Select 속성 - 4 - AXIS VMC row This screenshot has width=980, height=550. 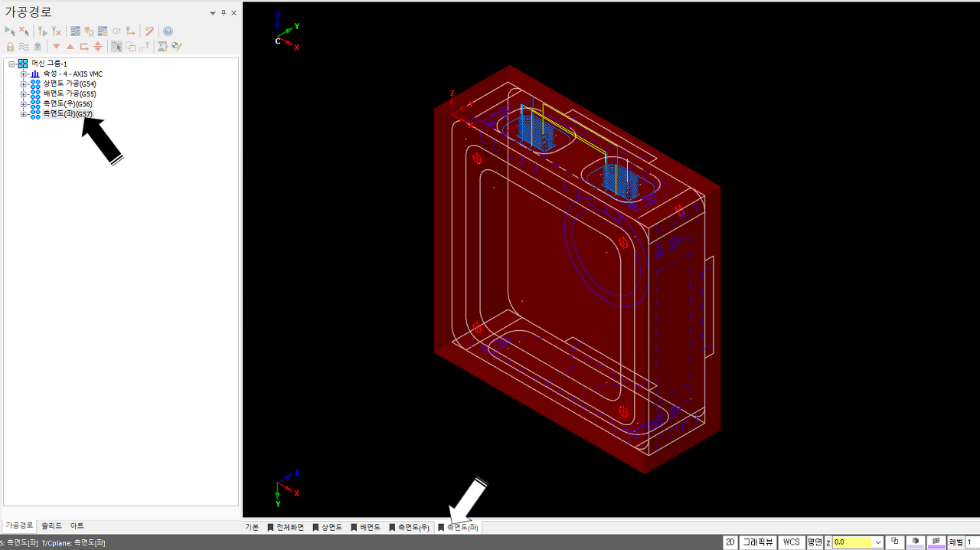click(73, 74)
